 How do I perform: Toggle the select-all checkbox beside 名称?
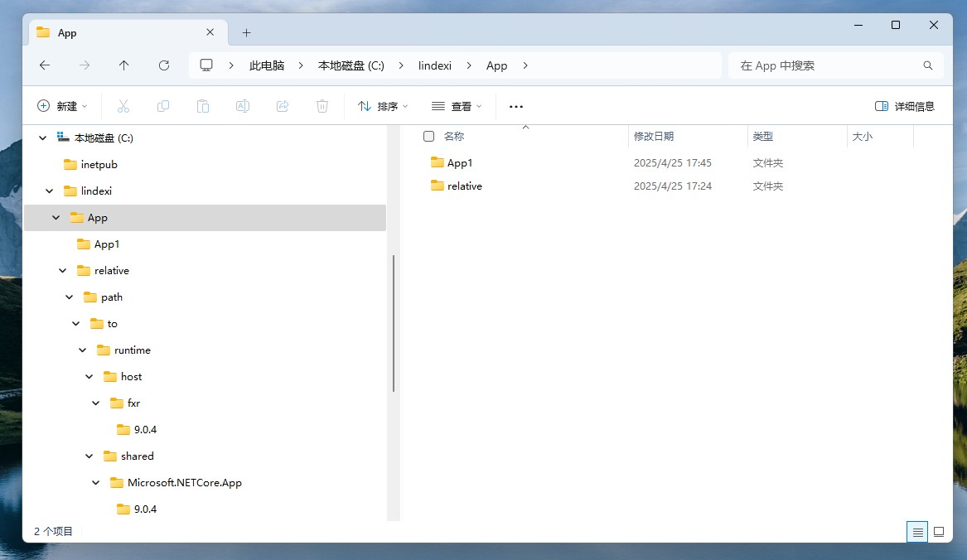pos(428,137)
